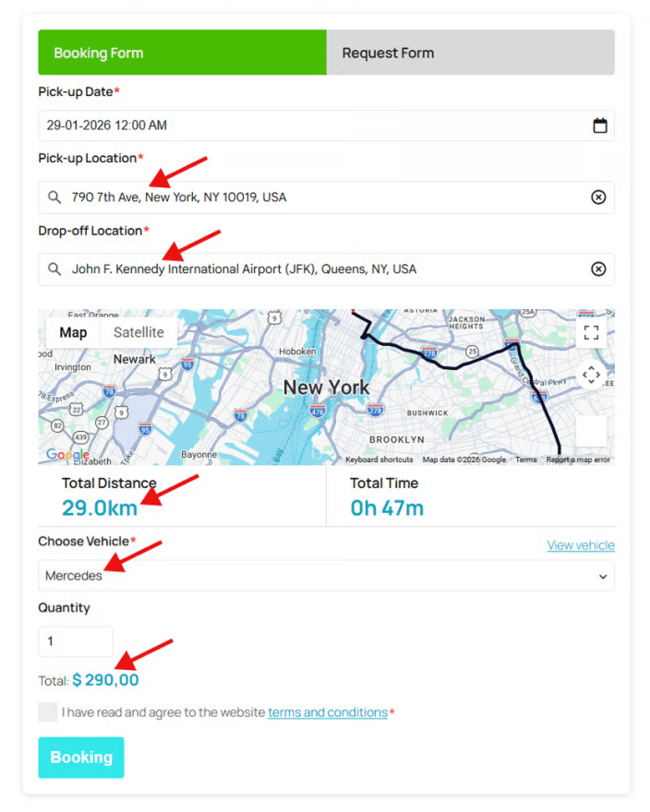Viewport: 650px width, 812px height.
Task: Click the vehicle dropdown chevron
Action: (603, 577)
